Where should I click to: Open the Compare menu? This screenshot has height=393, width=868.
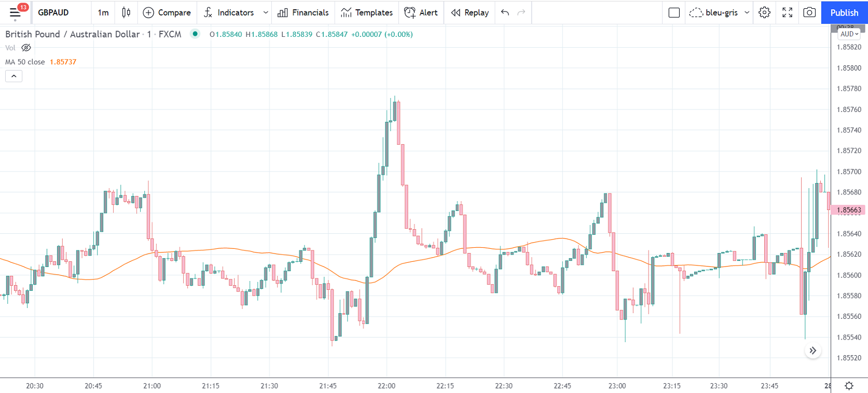coord(174,12)
